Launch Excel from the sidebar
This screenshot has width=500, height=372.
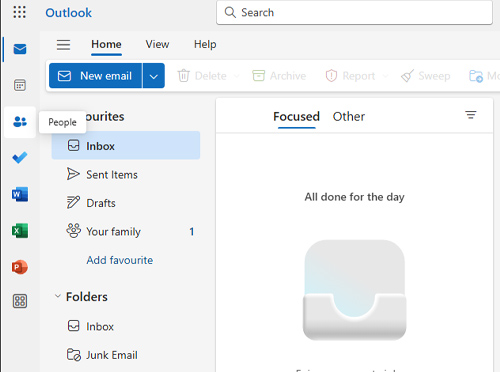(20, 231)
